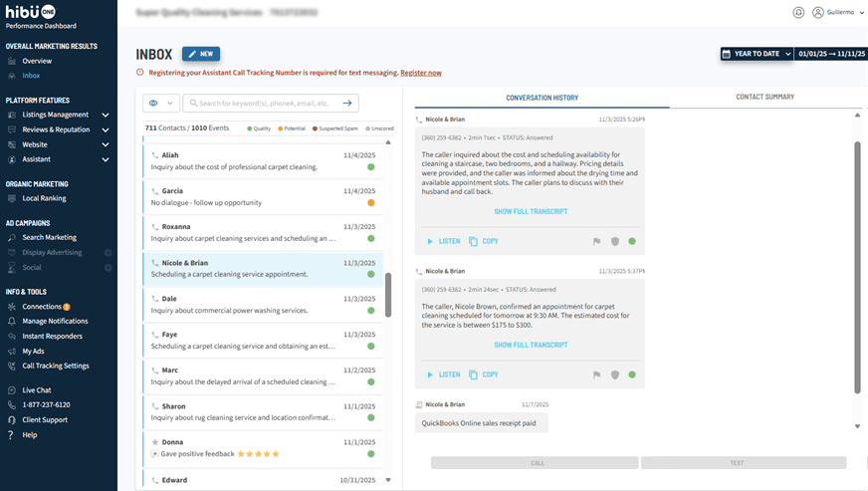This screenshot has width=868, height=491.
Task: Submit search with the arrow icon
Action: coord(347,103)
